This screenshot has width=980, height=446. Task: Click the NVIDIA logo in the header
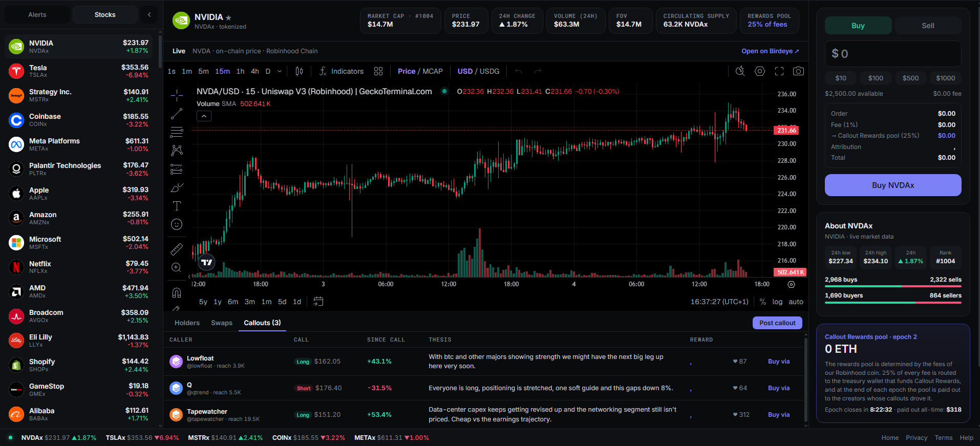(x=181, y=20)
